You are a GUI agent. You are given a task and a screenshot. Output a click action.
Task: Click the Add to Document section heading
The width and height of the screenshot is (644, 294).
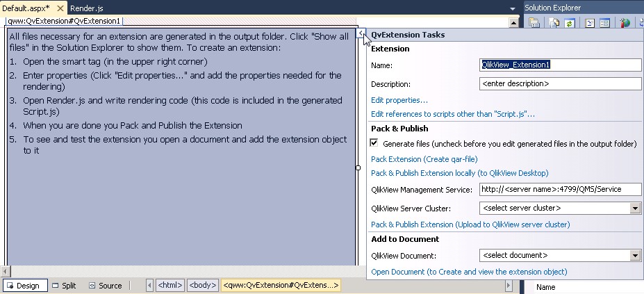pyautogui.click(x=405, y=239)
